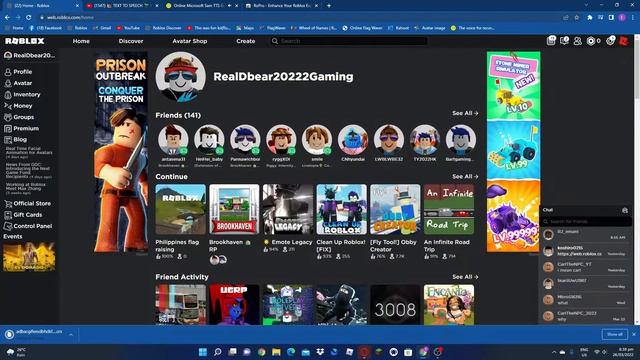640x360 pixels.
Task: Open File Explorer from the taskbar
Action: [276, 352]
